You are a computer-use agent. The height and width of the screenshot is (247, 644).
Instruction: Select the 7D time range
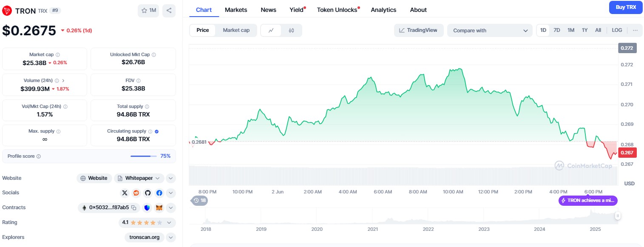[557, 30]
